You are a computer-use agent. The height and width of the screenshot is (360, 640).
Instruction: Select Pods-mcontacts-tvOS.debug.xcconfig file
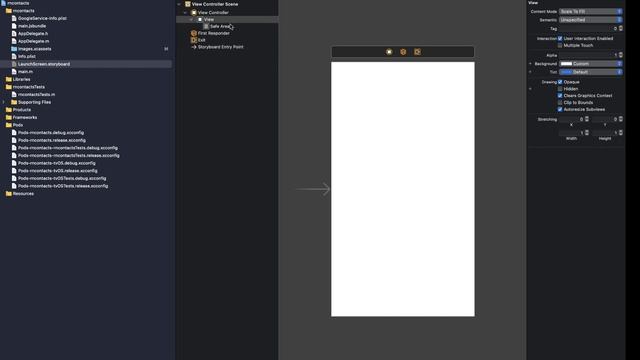[56, 163]
